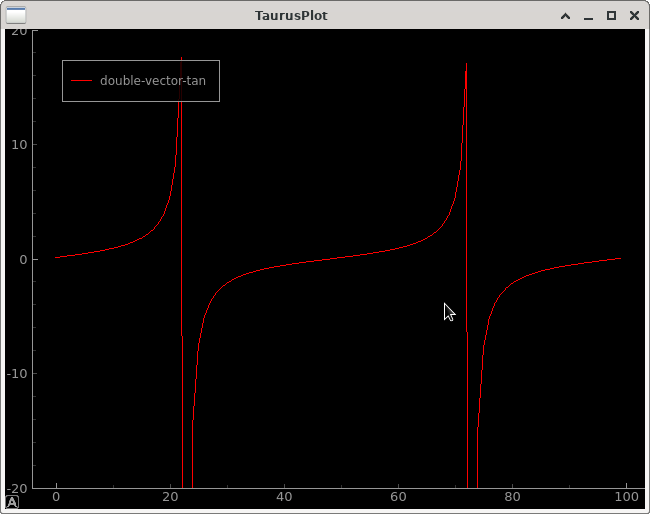Screen dimensions: 650x514
Task: Click the 100 label on the X axis
Action: pos(626,497)
